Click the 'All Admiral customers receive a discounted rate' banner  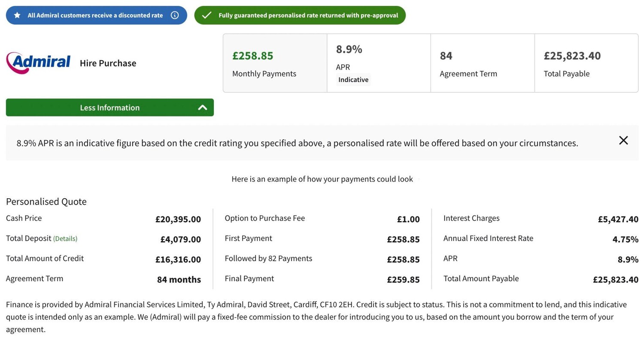[95, 15]
